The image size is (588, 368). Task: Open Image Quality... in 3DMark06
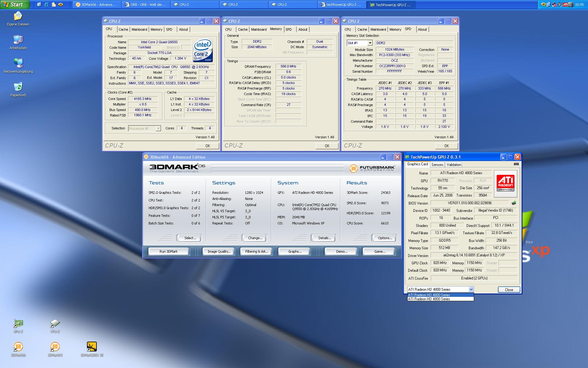tap(219, 251)
